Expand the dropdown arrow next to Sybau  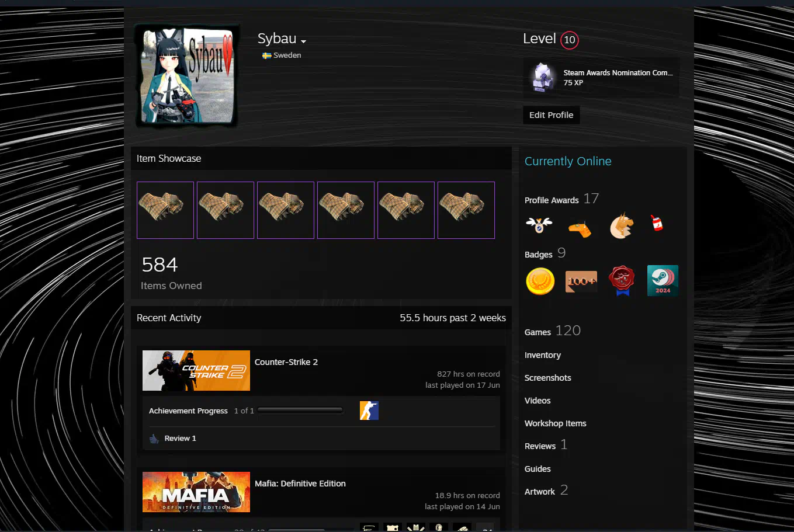(304, 41)
